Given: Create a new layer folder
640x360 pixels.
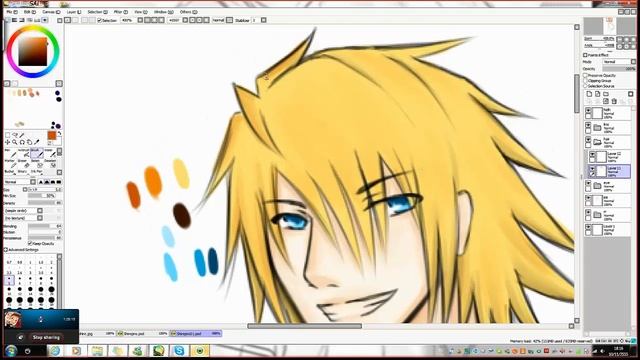Looking at the screenshot, I should tap(606, 94).
